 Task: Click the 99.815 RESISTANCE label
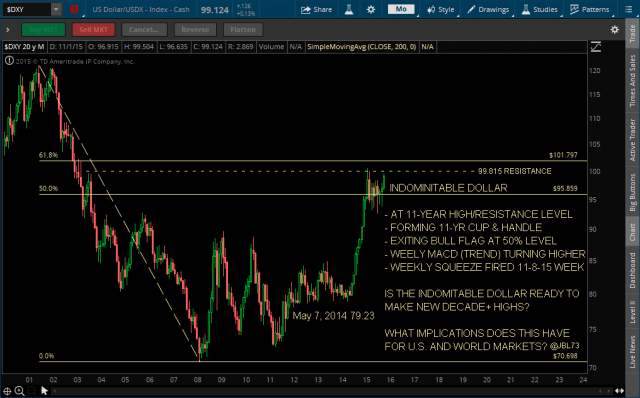pyautogui.click(x=514, y=171)
